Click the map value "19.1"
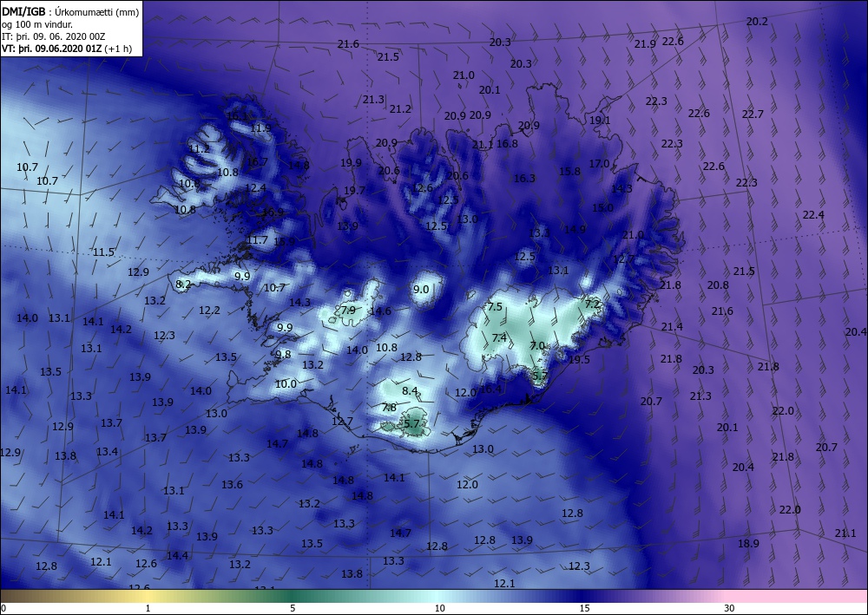The width and height of the screenshot is (868, 615). click(x=600, y=121)
